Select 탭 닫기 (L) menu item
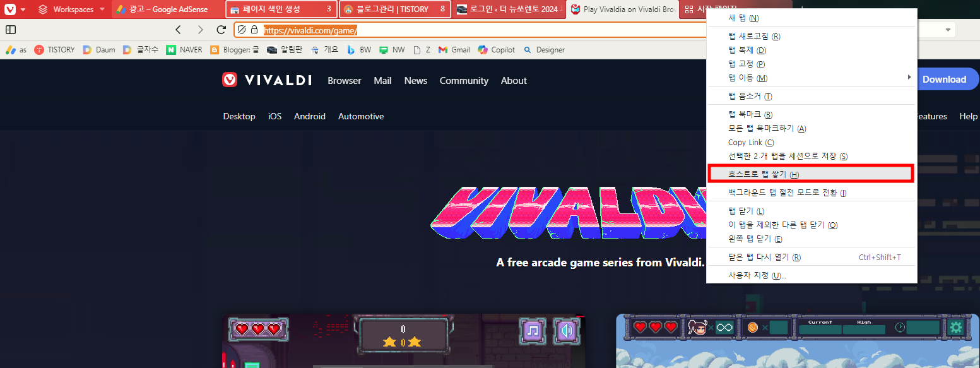980x368 pixels. 811,211
